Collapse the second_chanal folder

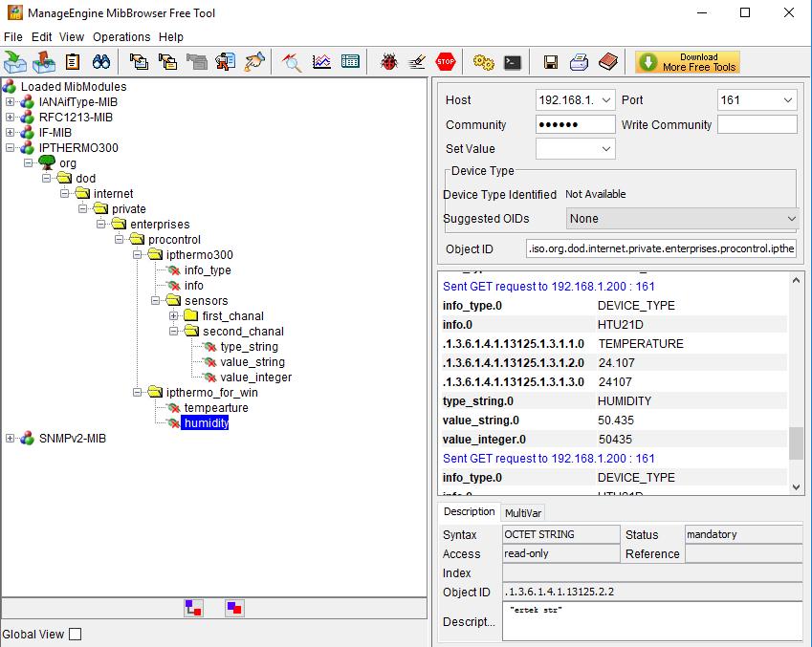(x=173, y=331)
